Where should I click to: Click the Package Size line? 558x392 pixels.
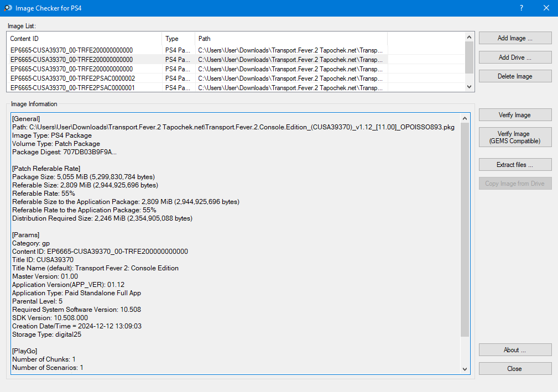84,177
